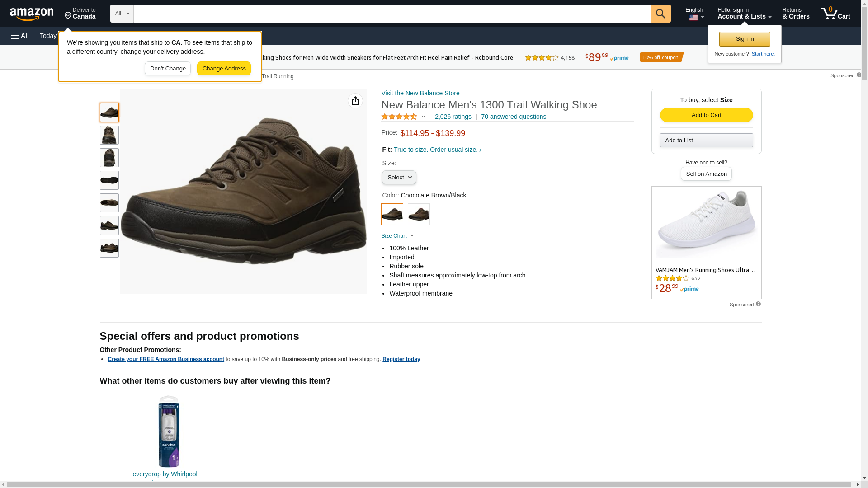Click the star rating icons

click(x=399, y=117)
